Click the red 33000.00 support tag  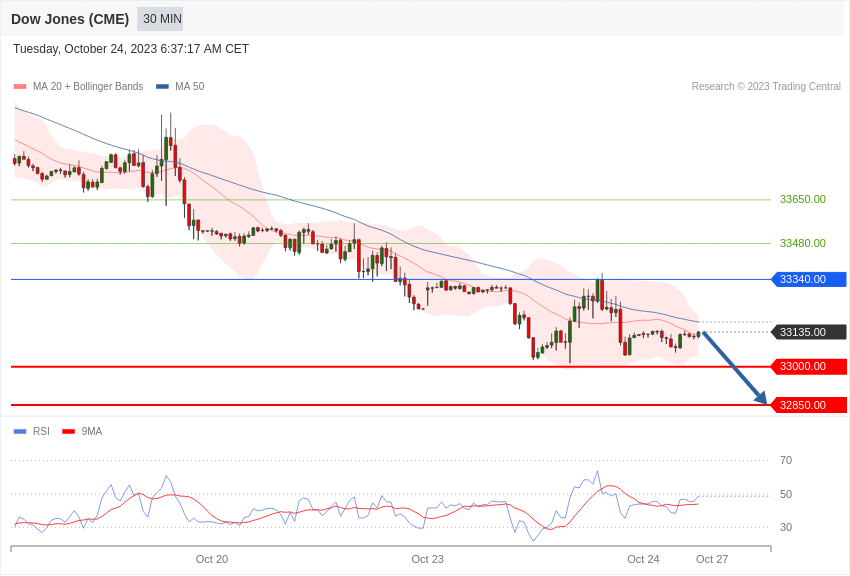[808, 366]
